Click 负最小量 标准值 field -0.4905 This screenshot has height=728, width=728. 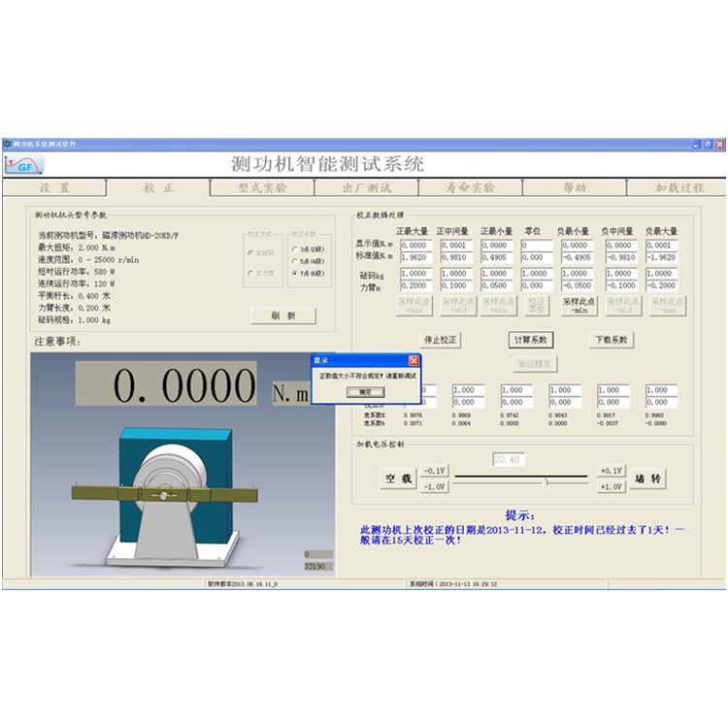point(578,257)
